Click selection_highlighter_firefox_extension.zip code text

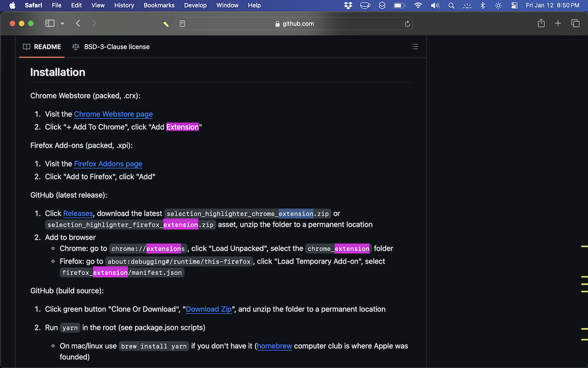tap(130, 224)
